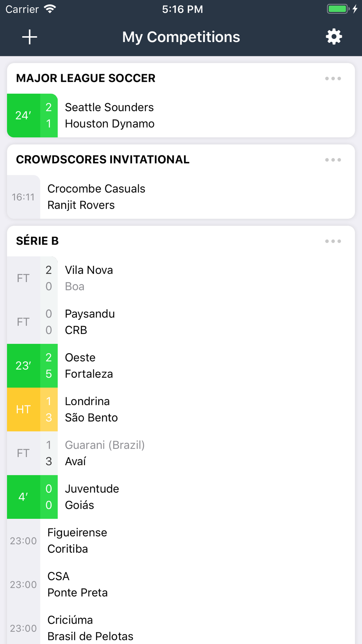
Task: View the live Oeste vs Fortaleza match
Action: click(x=181, y=366)
